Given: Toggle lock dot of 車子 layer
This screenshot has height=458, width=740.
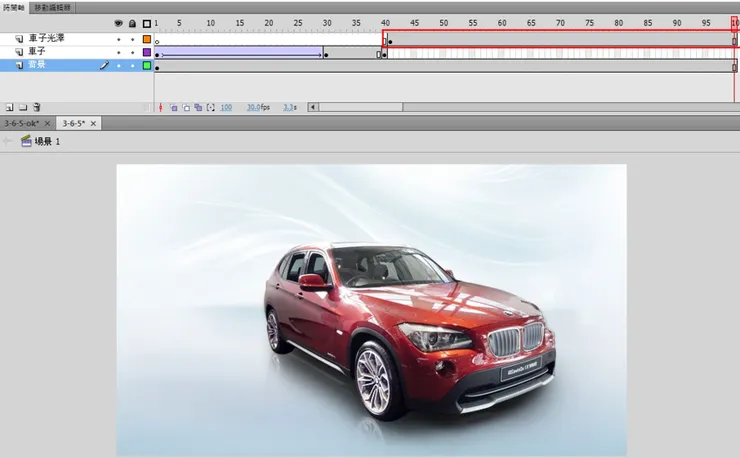Looking at the screenshot, I should [x=132, y=52].
